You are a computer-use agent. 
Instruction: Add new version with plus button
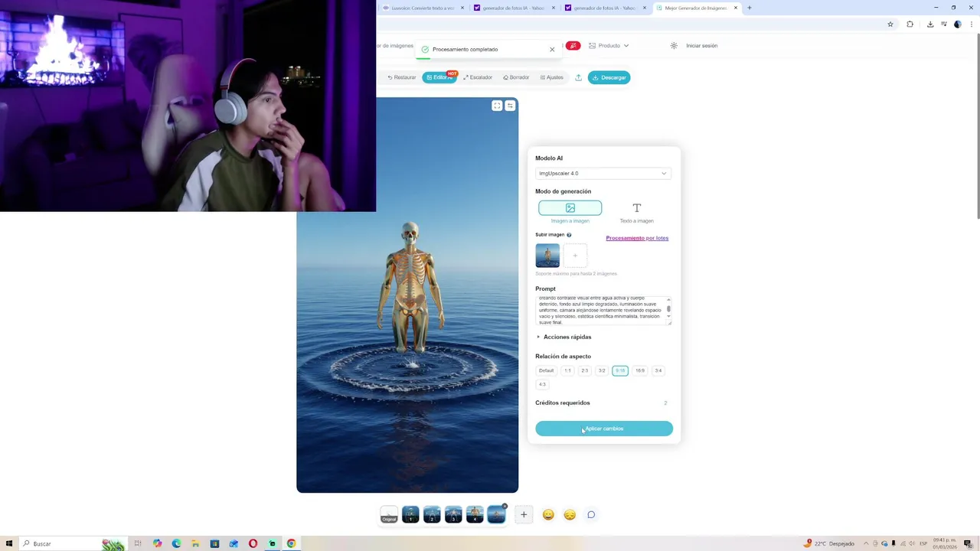(524, 514)
